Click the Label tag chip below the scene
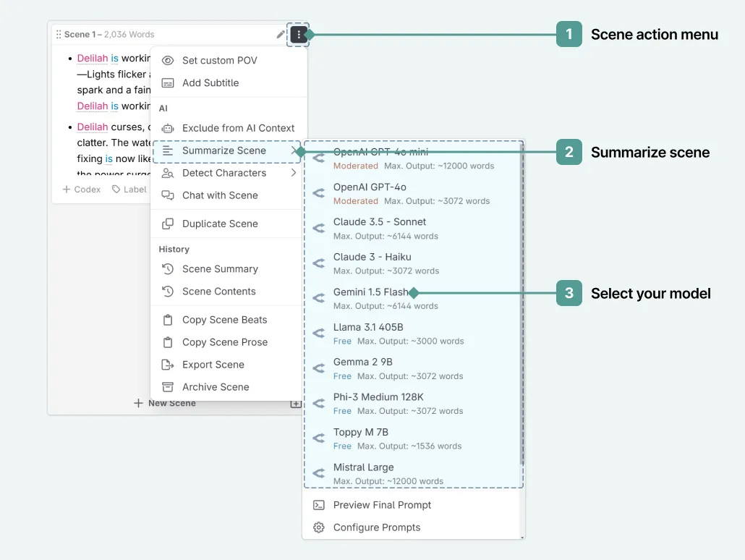Viewport: 745px width, 560px height. pos(129,189)
